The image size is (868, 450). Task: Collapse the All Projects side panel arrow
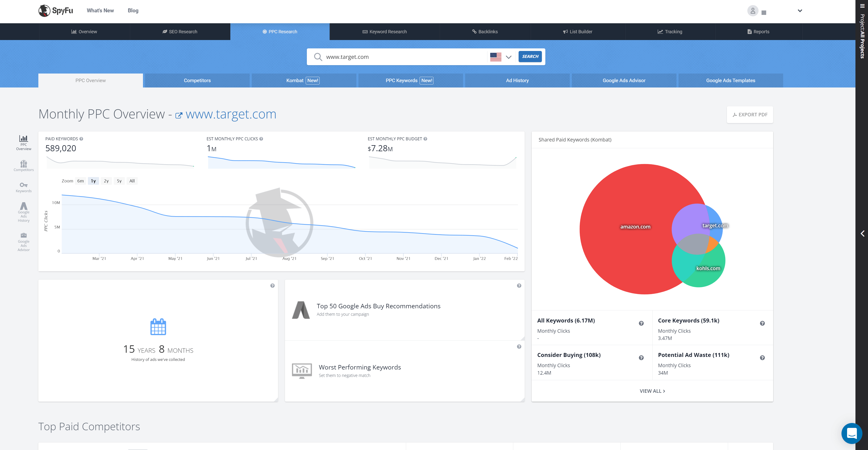pos(862,233)
